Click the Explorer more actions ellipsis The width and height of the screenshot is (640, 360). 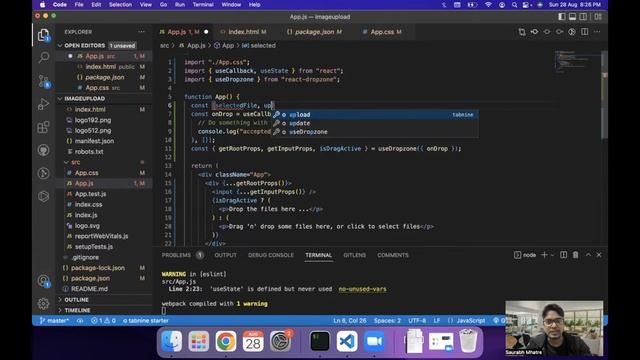pyautogui.click(x=141, y=32)
